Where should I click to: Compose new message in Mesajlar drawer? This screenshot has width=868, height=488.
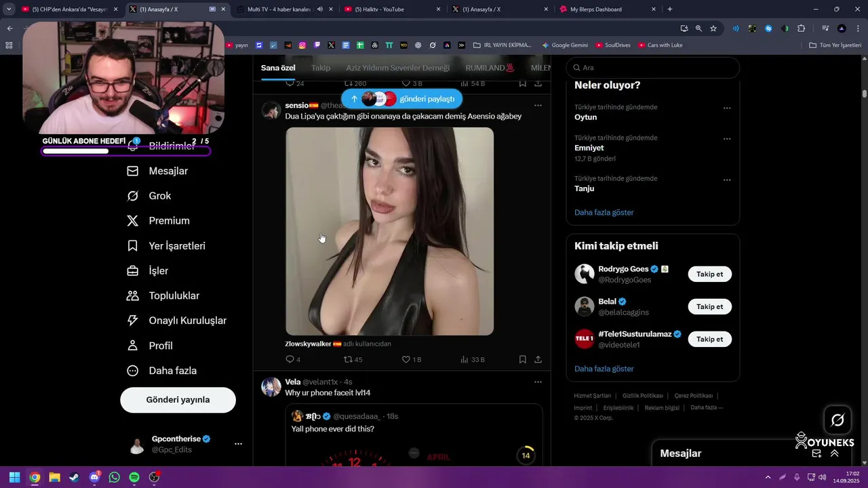coord(816,453)
